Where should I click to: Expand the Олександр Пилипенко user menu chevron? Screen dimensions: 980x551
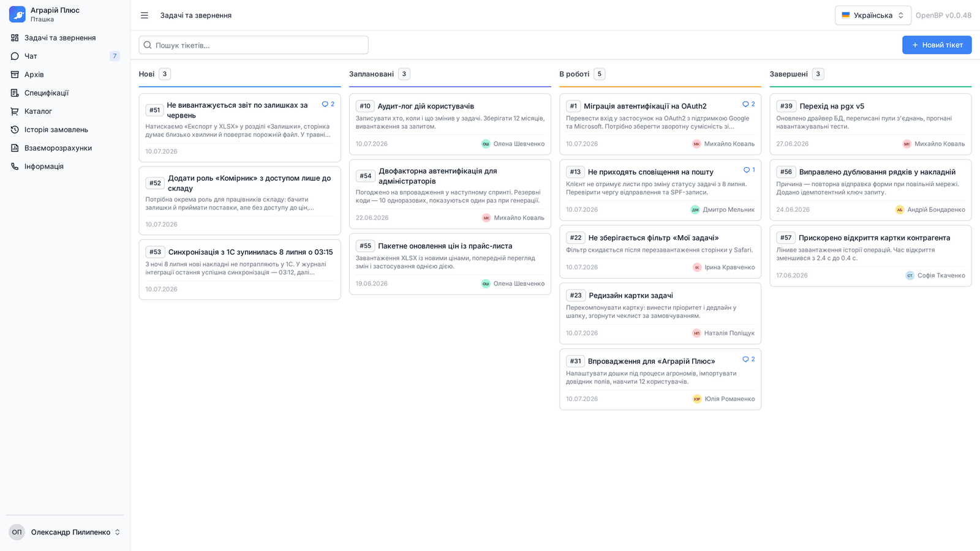118,532
